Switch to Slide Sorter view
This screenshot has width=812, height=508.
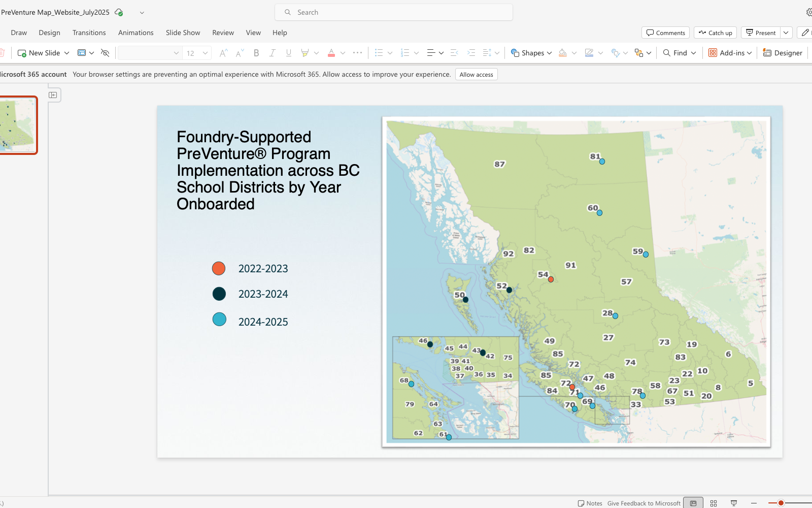714,503
